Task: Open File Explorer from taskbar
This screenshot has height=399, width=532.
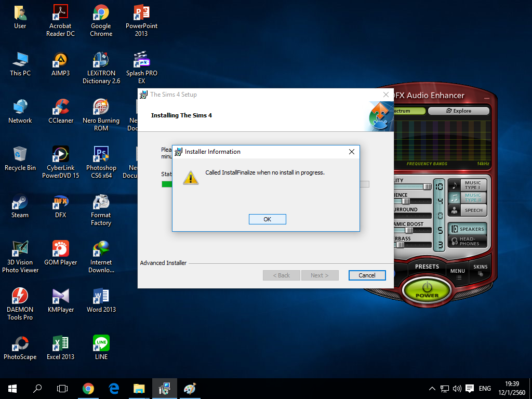Action: (139, 389)
